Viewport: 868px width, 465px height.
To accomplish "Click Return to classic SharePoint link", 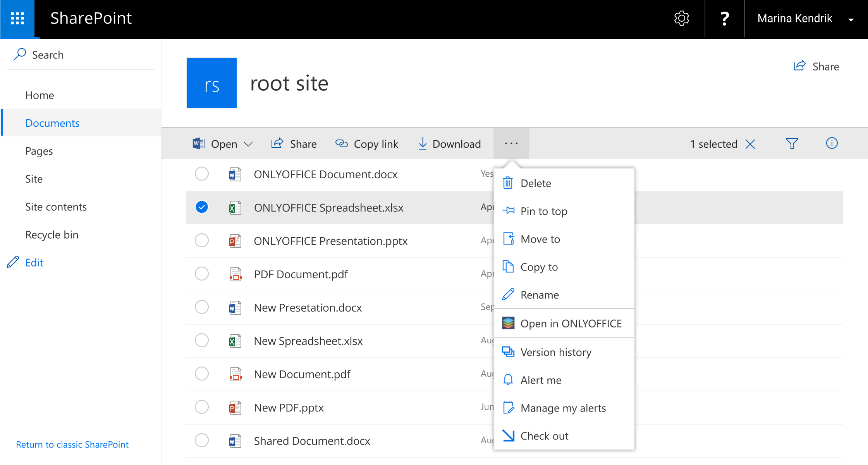I will [72, 444].
